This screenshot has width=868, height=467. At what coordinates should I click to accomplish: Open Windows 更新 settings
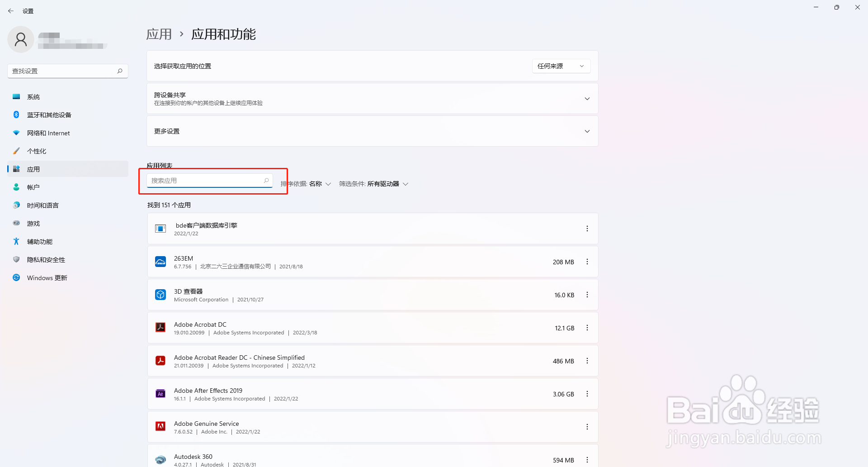(x=68, y=278)
